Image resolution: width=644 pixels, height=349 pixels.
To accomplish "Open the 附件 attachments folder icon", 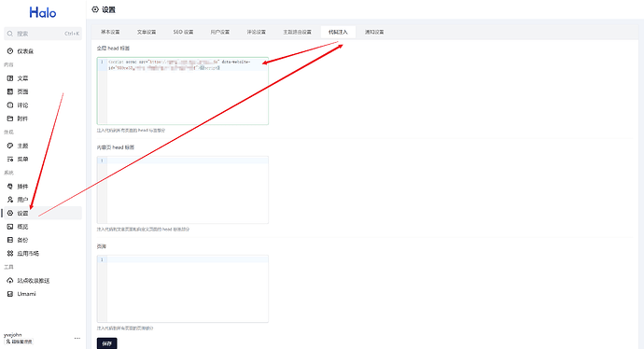I will click(10, 119).
